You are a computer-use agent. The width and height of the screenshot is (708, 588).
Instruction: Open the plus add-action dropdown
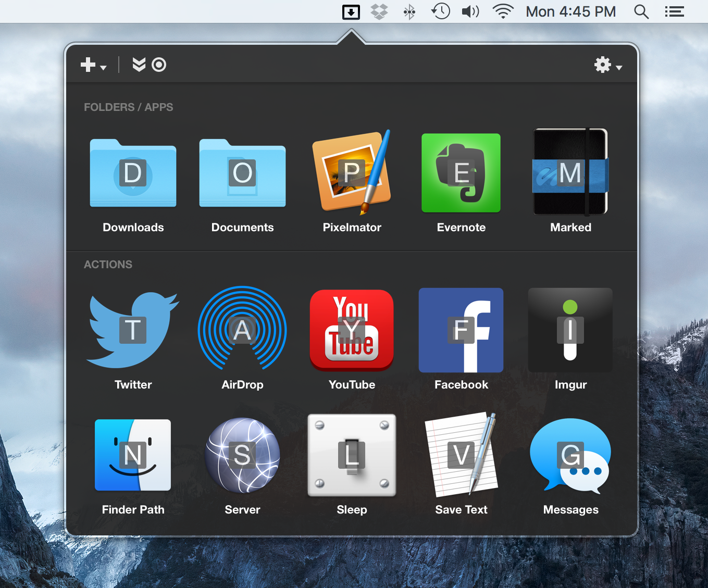click(93, 65)
